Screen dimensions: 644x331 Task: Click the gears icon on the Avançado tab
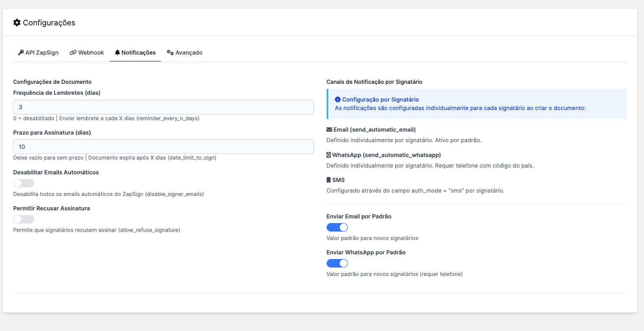pos(170,52)
